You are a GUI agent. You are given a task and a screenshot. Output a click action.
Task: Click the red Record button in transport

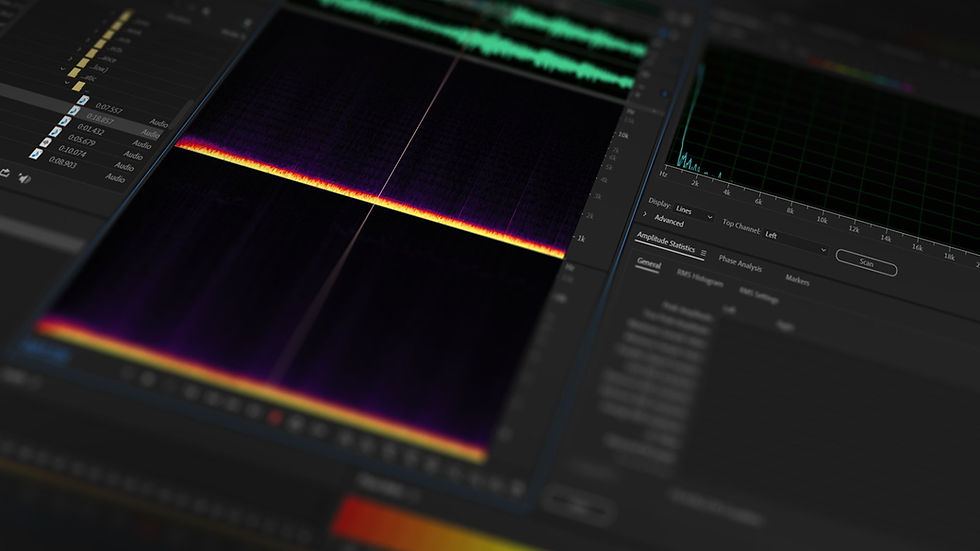[274, 417]
